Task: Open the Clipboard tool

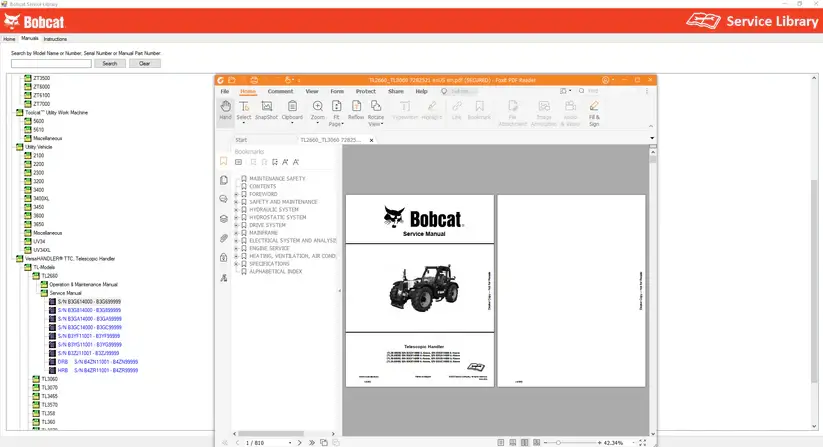Action: point(292,109)
